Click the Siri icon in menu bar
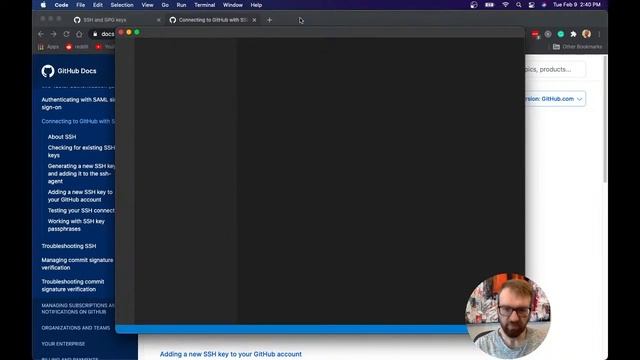Image resolution: width=640 pixels, height=360 pixels. tap(544, 5)
